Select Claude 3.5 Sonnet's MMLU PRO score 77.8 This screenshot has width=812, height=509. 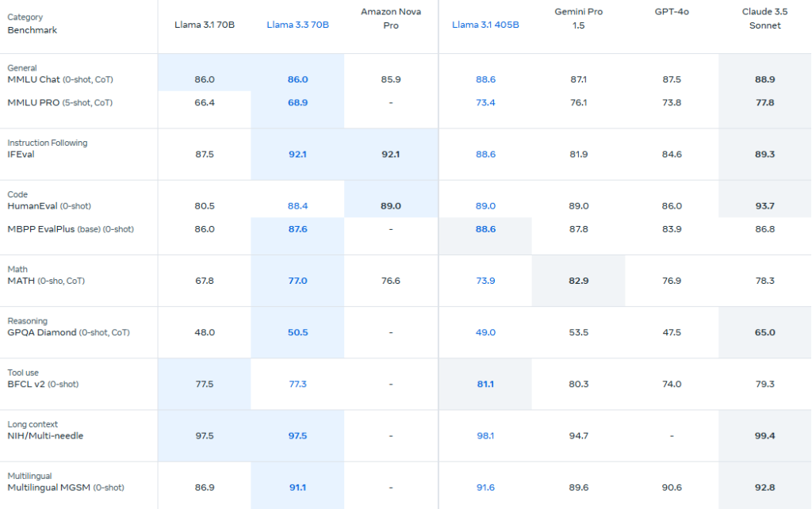(x=765, y=103)
